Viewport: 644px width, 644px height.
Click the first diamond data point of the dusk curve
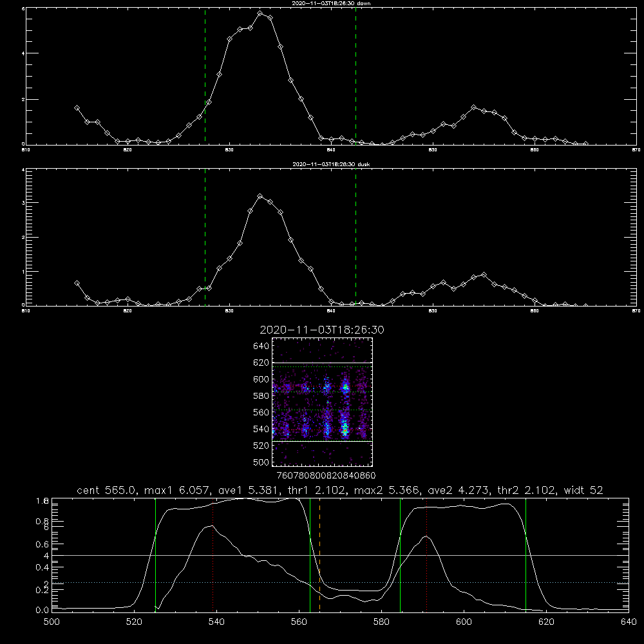(77, 283)
